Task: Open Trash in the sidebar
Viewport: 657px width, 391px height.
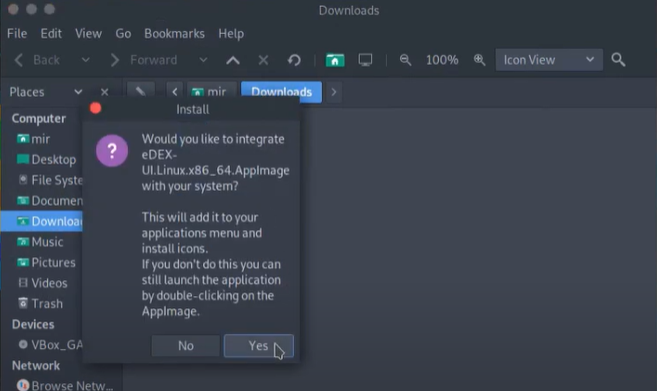Action: [x=42, y=303]
